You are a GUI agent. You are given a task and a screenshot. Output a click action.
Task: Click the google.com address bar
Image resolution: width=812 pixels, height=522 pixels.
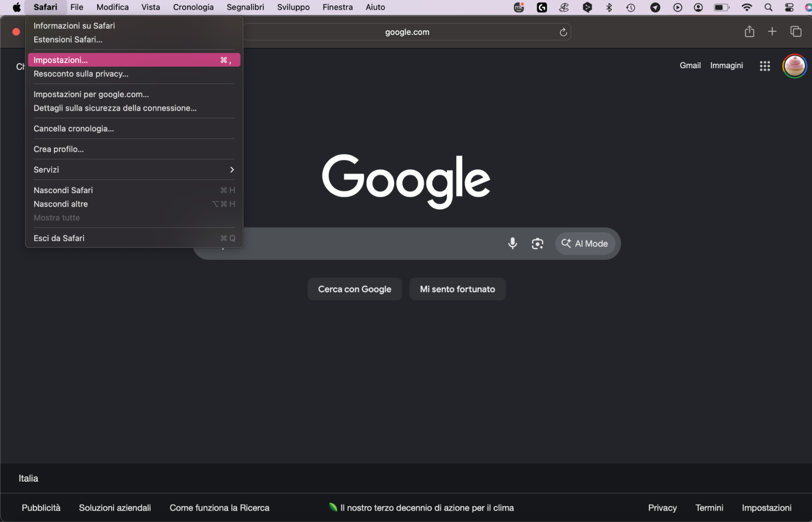tap(407, 32)
